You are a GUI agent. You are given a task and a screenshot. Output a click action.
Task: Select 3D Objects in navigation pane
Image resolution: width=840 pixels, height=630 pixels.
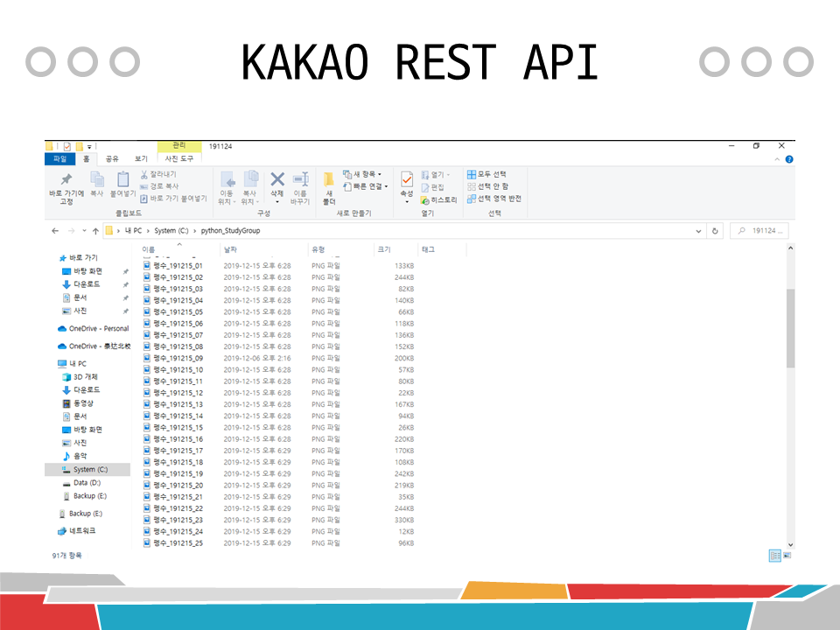[x=80, y=377]
